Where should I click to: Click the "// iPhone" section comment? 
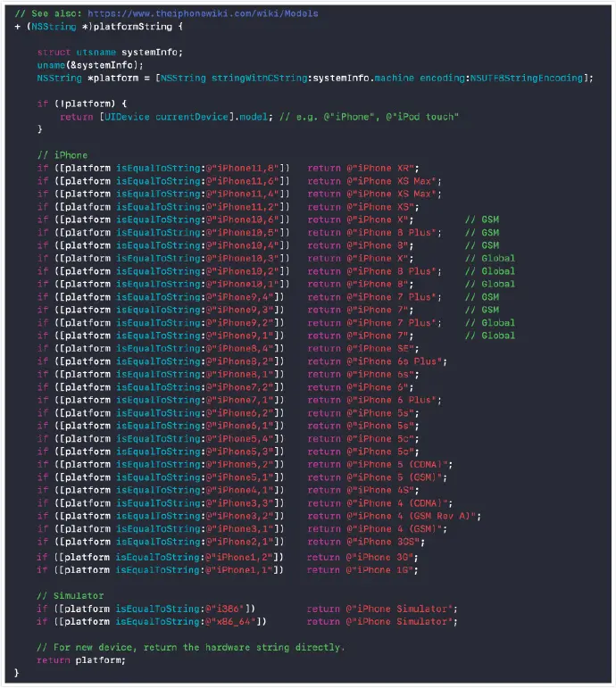[x=62, y=155]
